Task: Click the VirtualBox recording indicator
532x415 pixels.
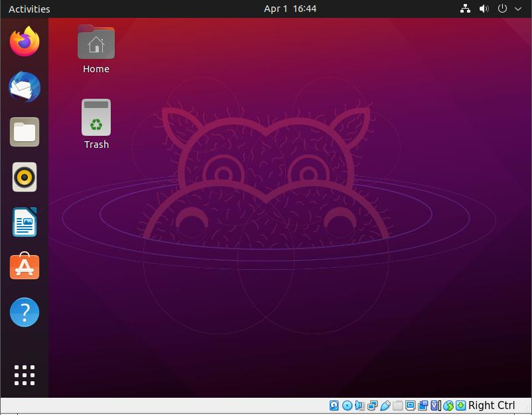Action: click(423, 405)
